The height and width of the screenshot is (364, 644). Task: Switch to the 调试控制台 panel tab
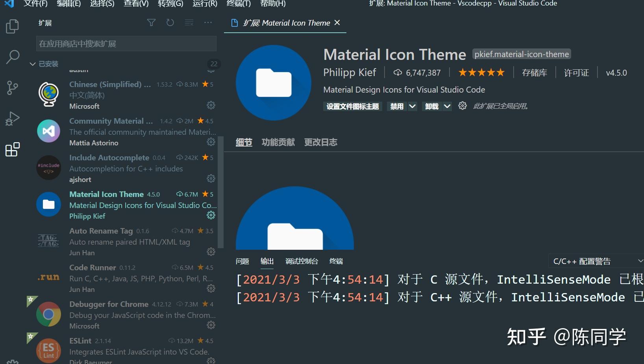click(302, 261)
